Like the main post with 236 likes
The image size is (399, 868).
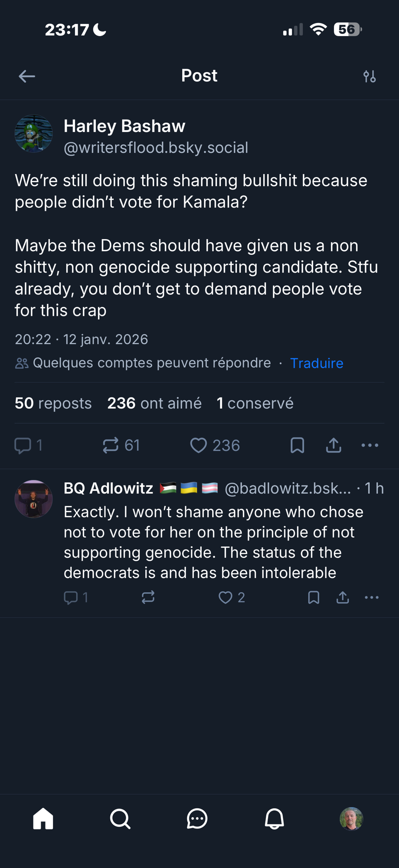(x=199, y=445)
